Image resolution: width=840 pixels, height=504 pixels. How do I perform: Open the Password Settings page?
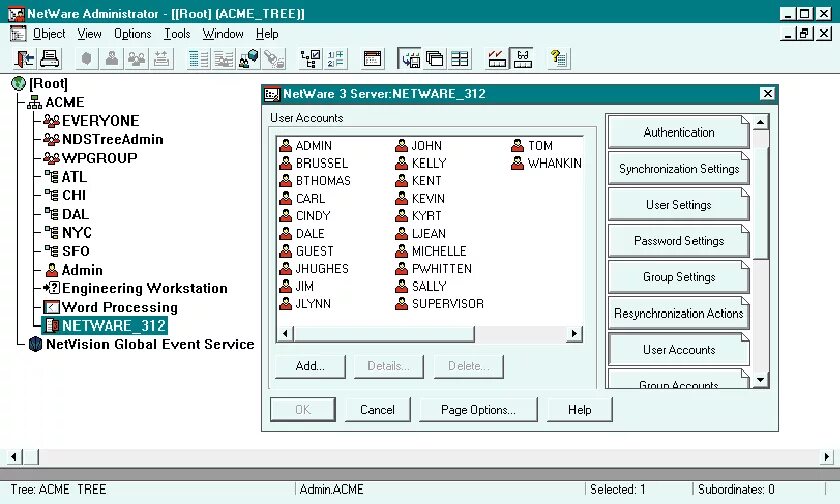click(679, 241)
